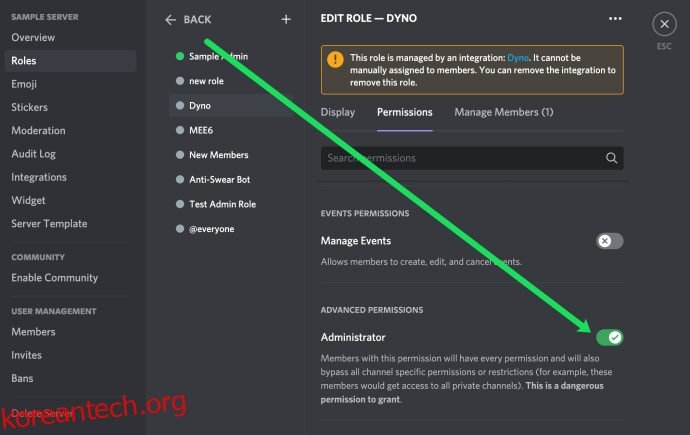The width and height of the screenshot is (690, 435).
Task: Click the search magnifier icon
Action: click(x=611, y=158)
